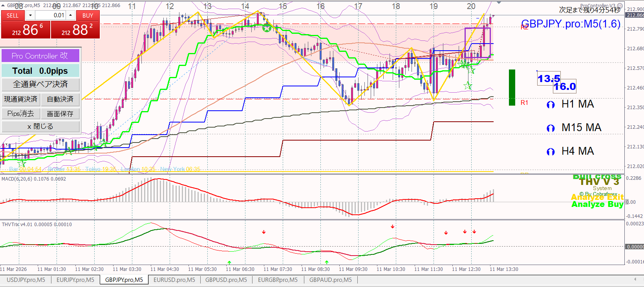The width and height of the screenshot is (644, 287).
Task: Click the green vertical bar indicator
Action: [x=512, y=88]
